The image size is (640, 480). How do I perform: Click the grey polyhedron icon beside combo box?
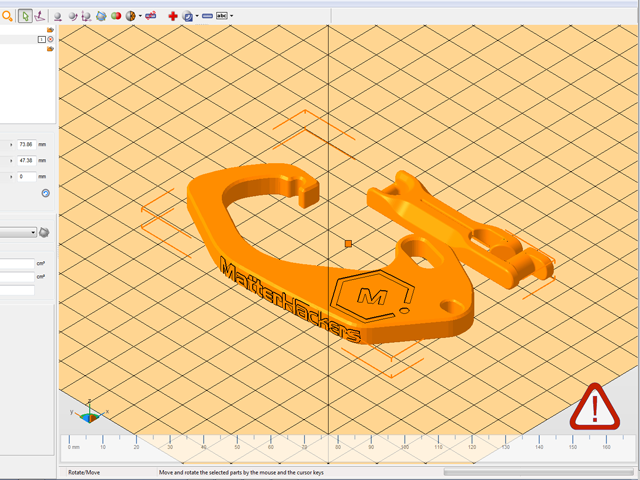pos(44,233)
